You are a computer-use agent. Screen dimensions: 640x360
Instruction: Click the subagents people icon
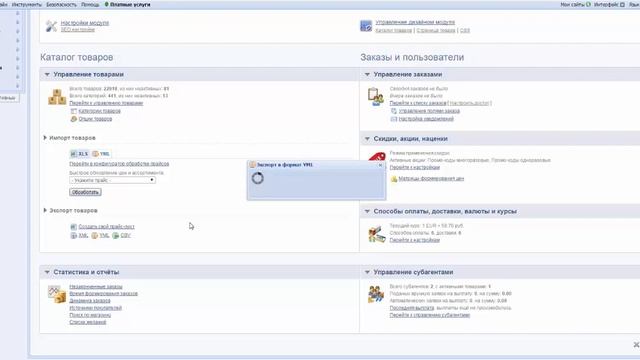pyautogui.click(x=376, y=294)
